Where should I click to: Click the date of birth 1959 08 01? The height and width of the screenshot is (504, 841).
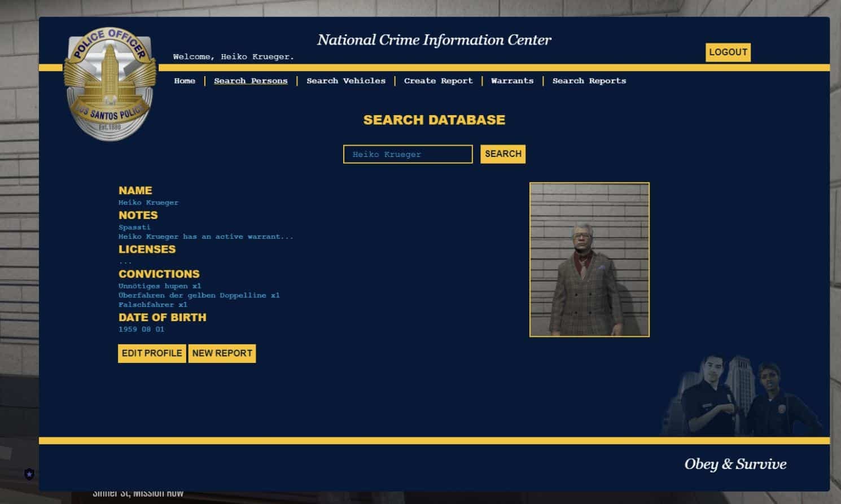[x=141, y=330]
